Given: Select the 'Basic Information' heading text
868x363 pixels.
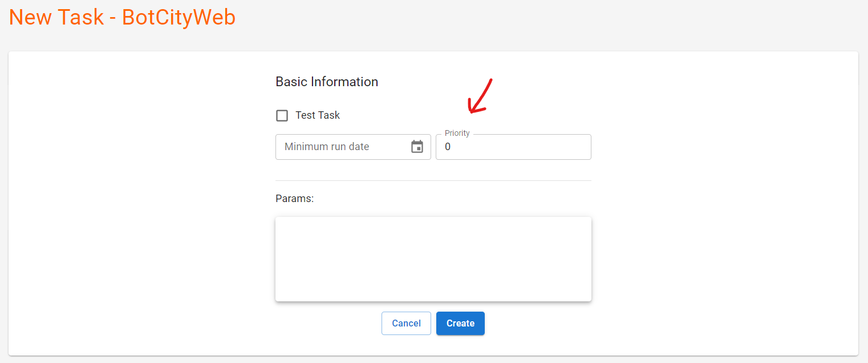Looking at the screenshot, I should [327, 82].
